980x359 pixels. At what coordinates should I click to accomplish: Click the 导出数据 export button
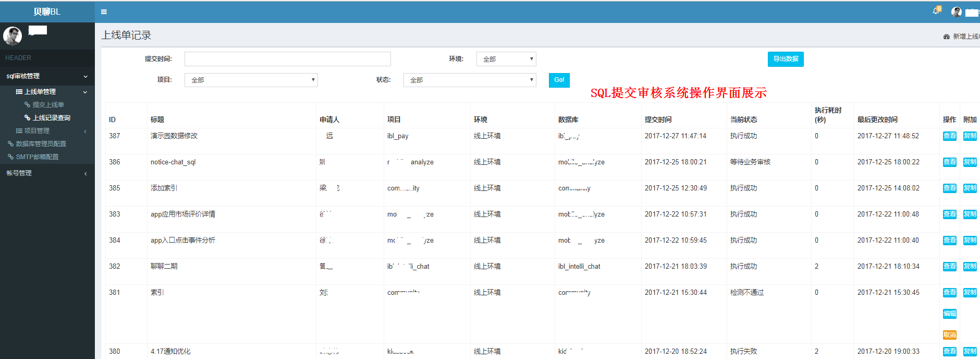786,59
